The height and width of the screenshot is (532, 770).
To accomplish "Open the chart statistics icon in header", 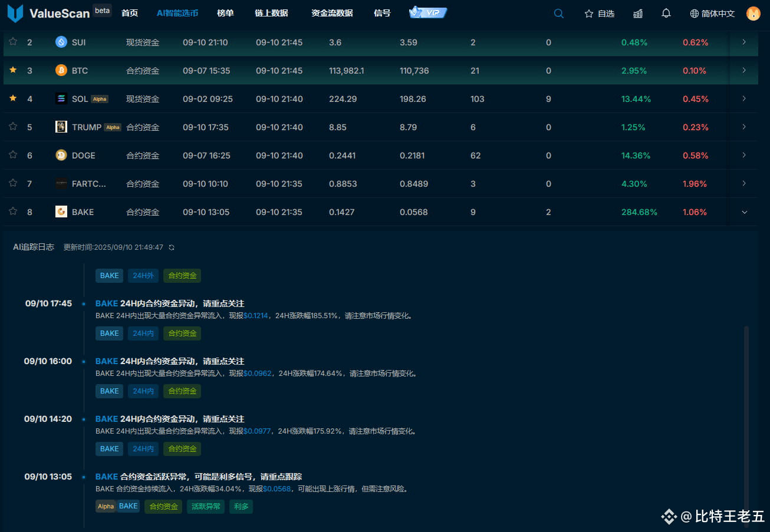I will pyautogui.click(x=638, y=13).
